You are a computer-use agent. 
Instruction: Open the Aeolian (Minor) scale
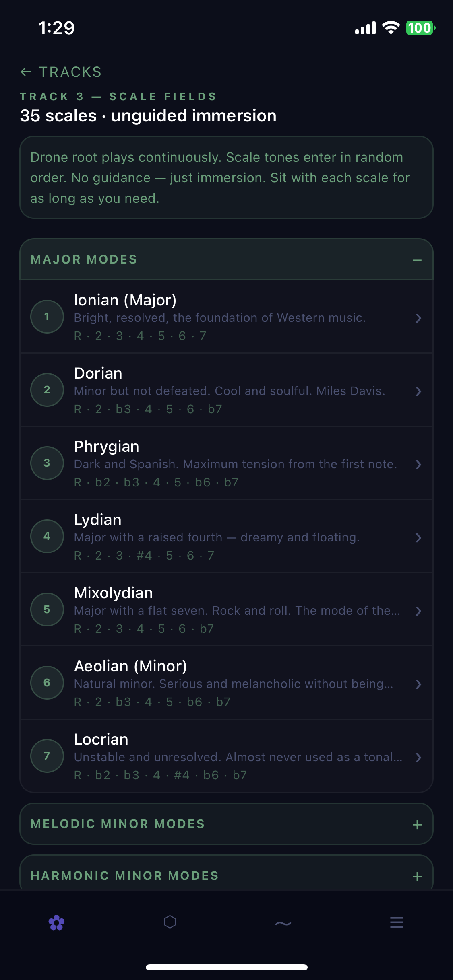click(x=130, y=666)
